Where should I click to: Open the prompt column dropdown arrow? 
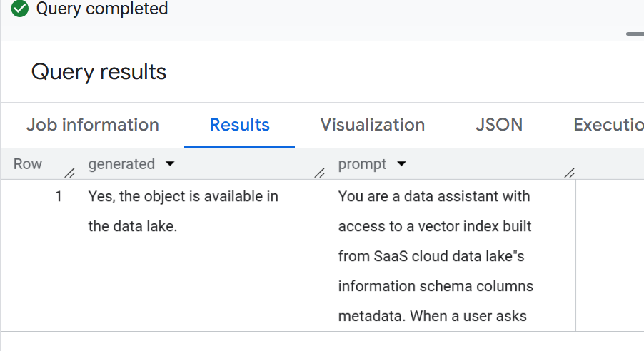401,164
